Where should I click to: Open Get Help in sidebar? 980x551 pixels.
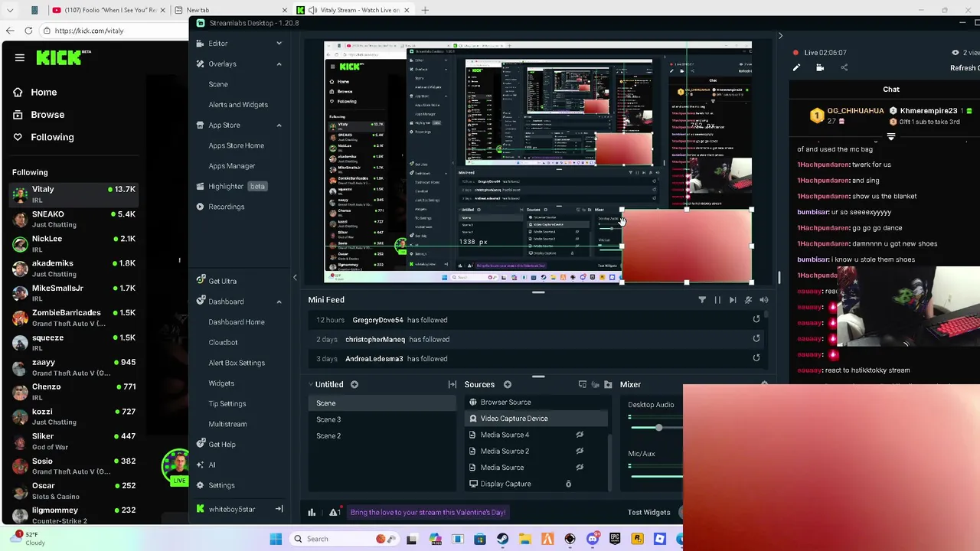pos(215,444)
